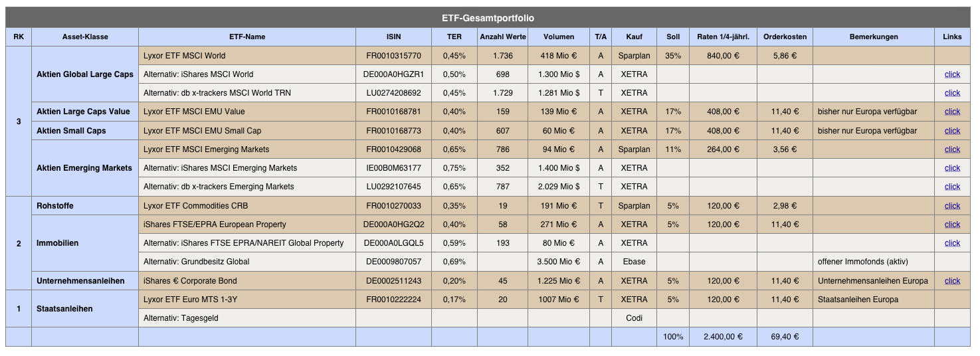Screen dimensions: 980x356
Task: Select the Asset-Klasse column header
Action: 85,37
